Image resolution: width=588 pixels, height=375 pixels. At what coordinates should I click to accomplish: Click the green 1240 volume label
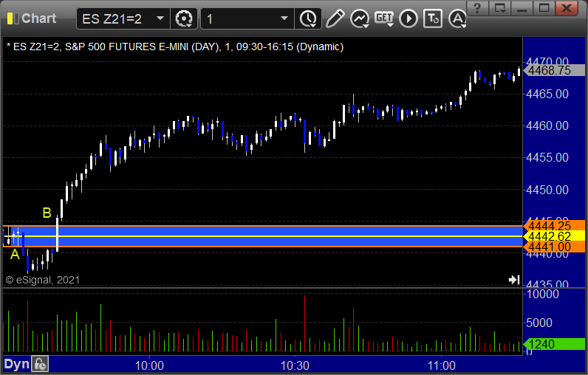(554, 344)
